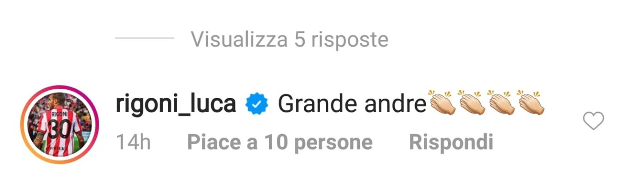Like the comment with the heart icon
Screen dimensions: 644x187
594,122
